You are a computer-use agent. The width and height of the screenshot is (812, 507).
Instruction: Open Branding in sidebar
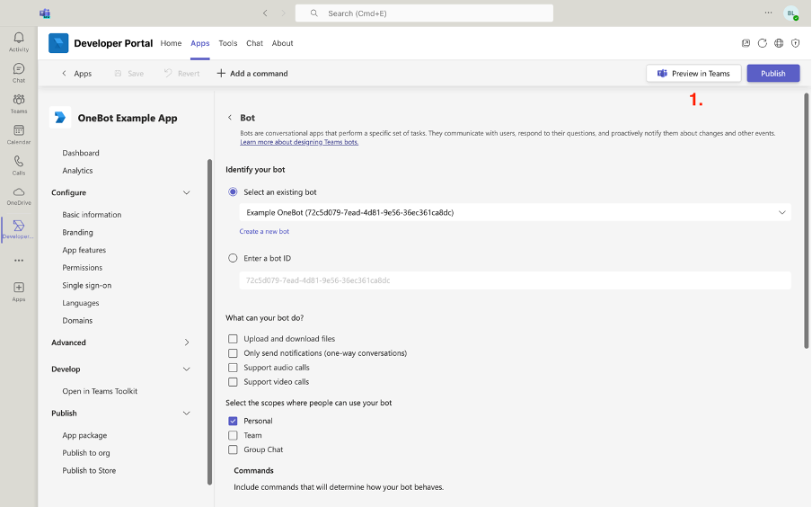(77, 232)
